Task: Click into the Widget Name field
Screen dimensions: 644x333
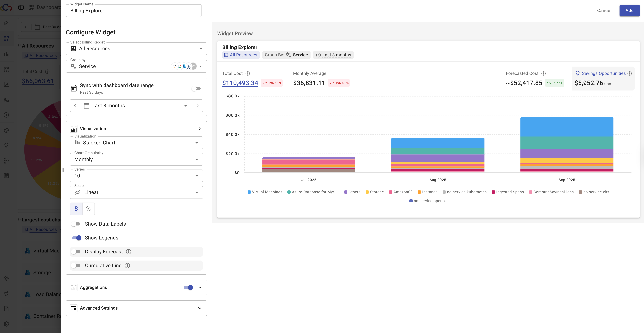Action: coord(133,11)
